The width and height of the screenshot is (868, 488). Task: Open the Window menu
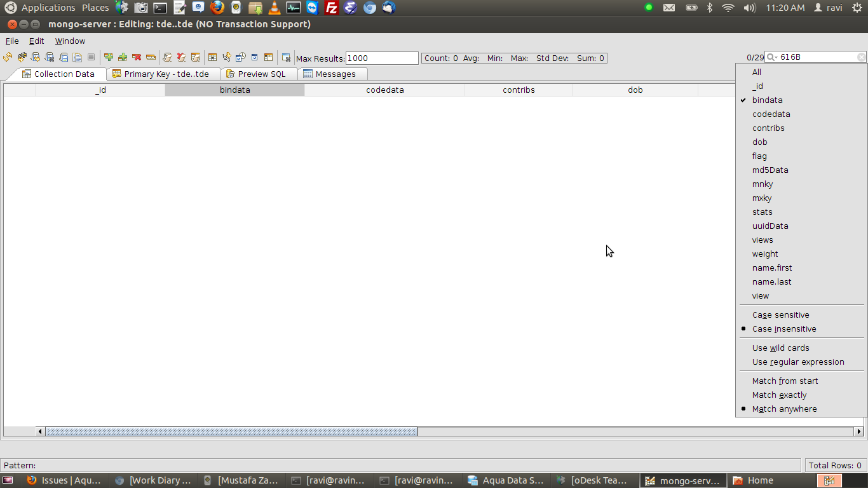coord(70,41)
